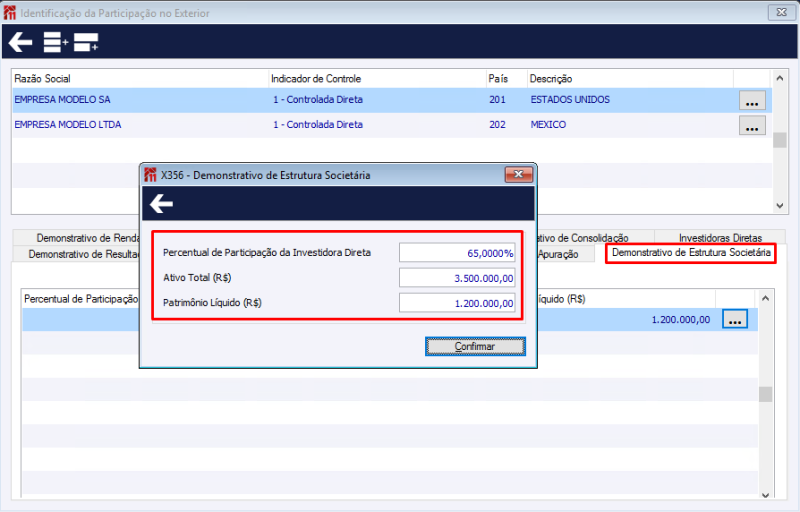Edit the Patrimônio Líquido (R$) field
The height and width of the screenshot is (512, 800).
[x=457, y=303]
